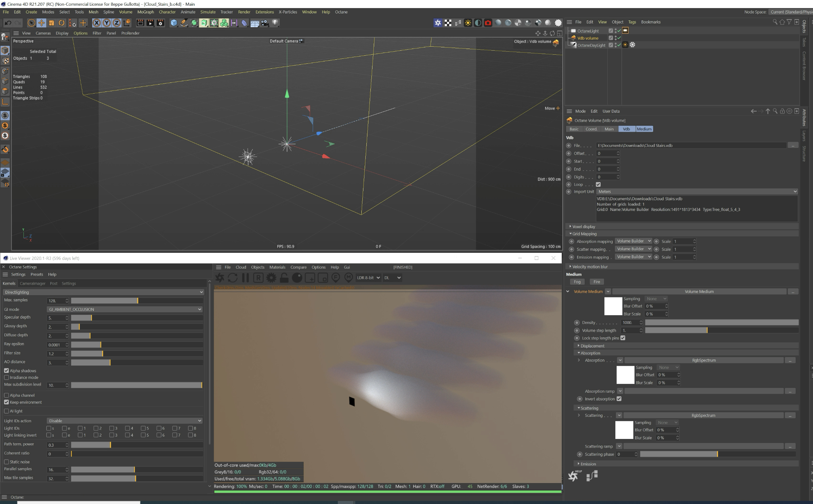
Task: Select the Rotate tool in top toolbar
Action: [x=61, y=23]
